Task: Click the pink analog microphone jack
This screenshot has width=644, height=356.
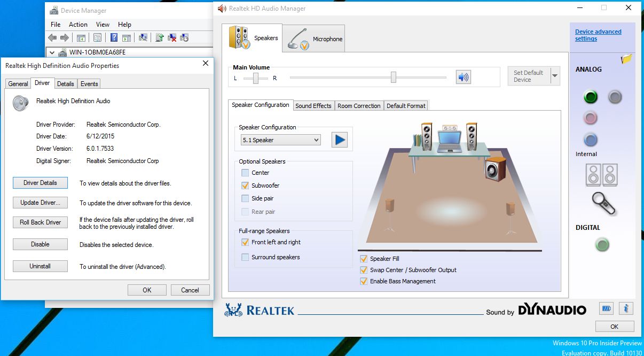Action: click(x=590, y=118)
